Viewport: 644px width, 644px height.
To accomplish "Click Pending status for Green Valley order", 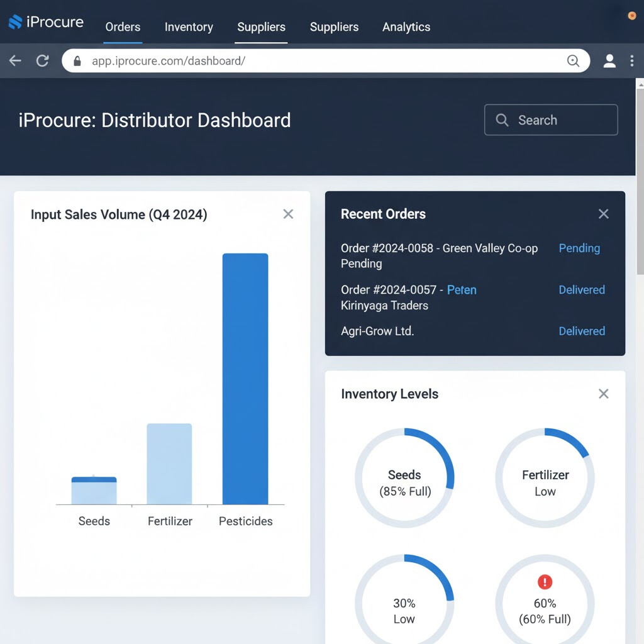I will 579,248.
